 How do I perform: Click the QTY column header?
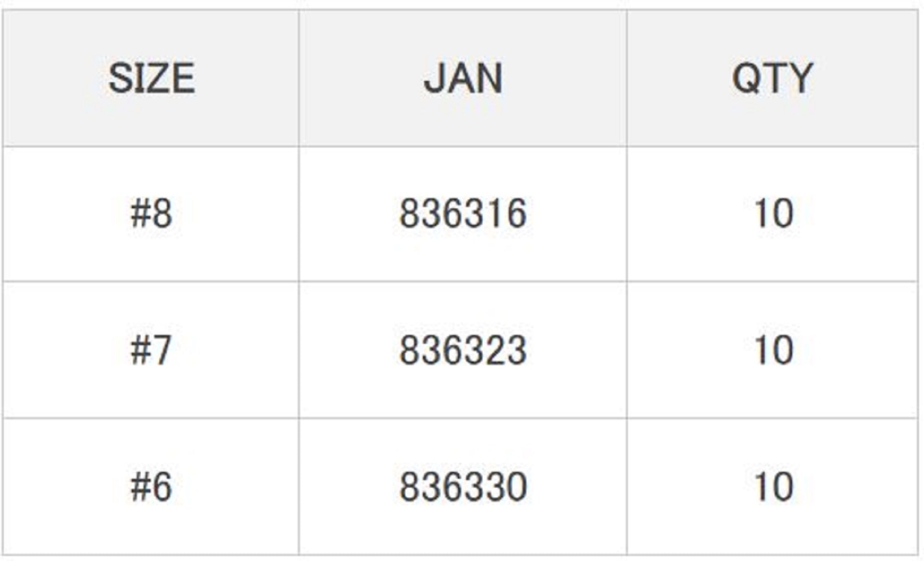(x=772, y=78)
